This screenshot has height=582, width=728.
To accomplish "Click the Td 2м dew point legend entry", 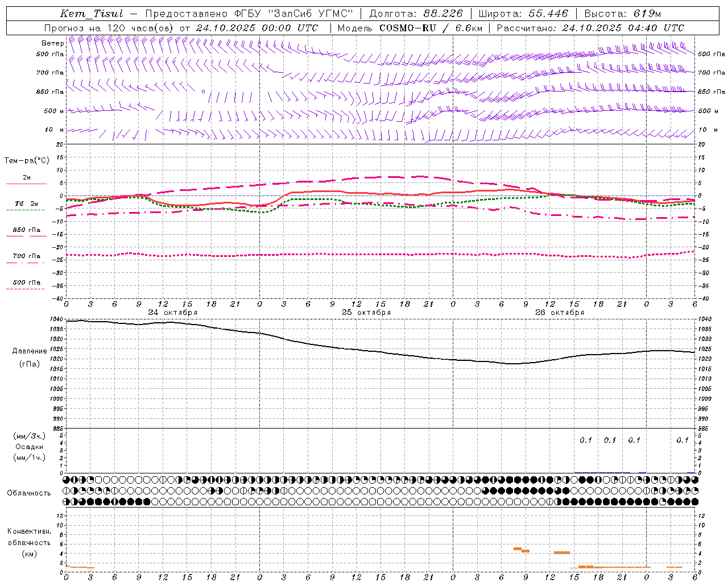I will point(26,203).
